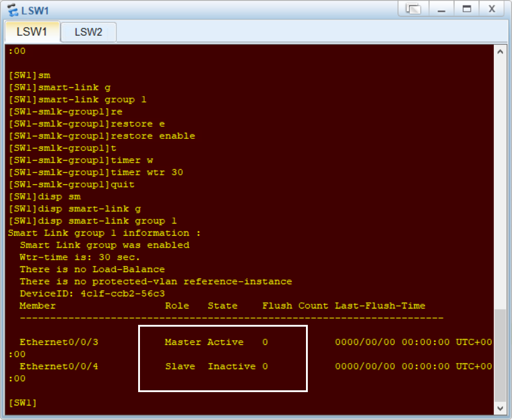
Task: Click the Master role value
Action: pyautogui.click(x=183, y=342)
